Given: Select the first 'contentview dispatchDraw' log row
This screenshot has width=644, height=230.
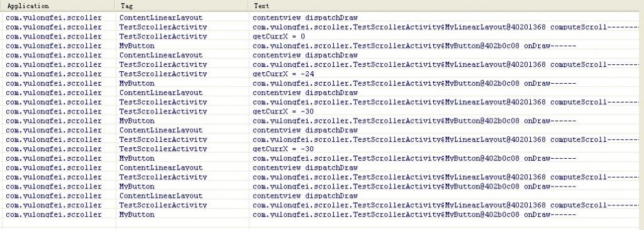Looking at the screenshot, I should (322, 18).
